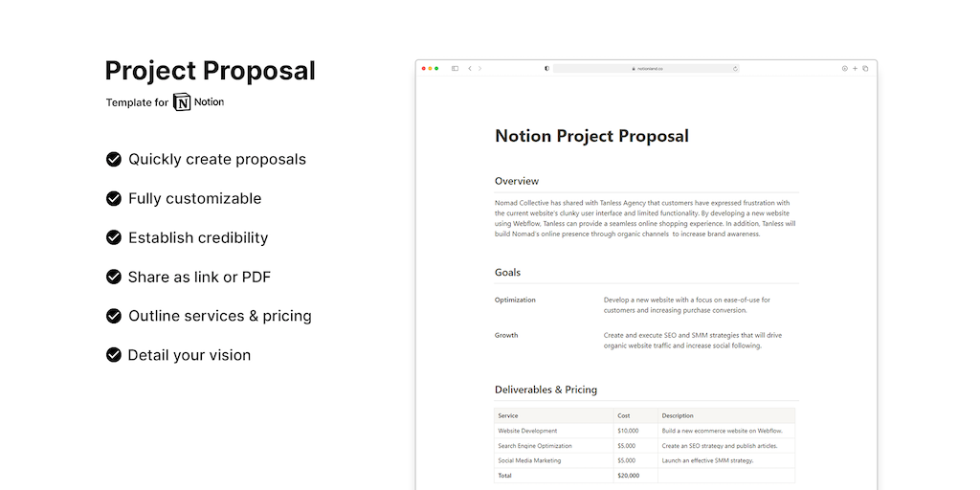Click the Notion Project Proposal page title

pos(591,136)
